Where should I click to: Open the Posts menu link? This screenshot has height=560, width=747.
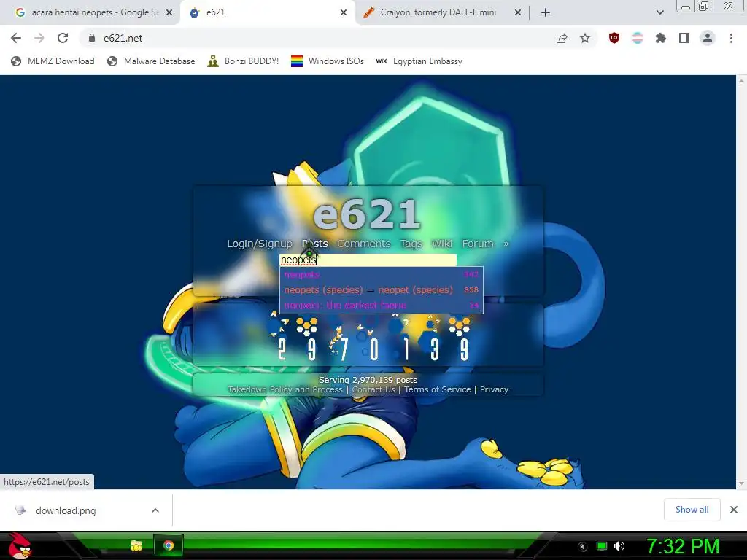315,244
